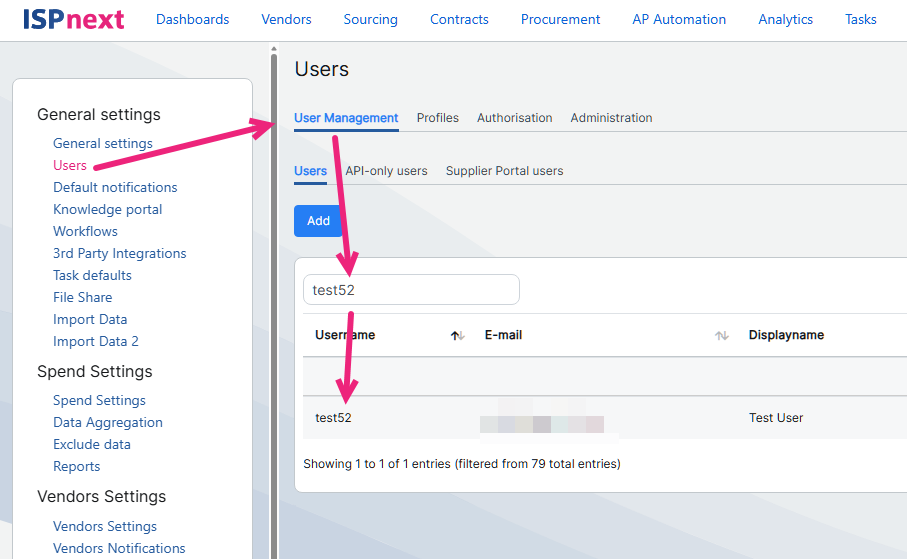Show the Supplier Portal users tab

click(504, 171)
